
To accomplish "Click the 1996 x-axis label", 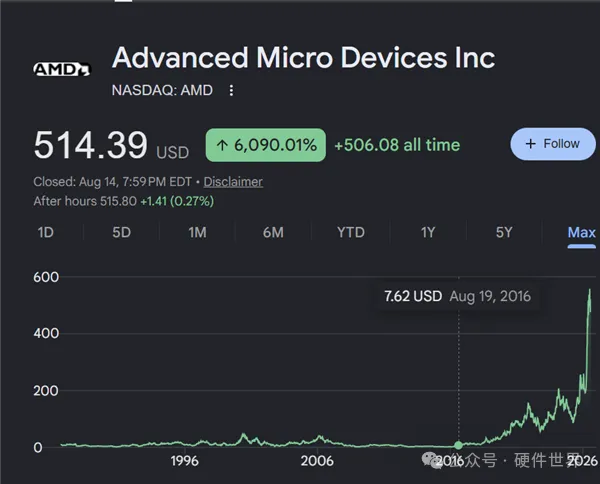I will [184, 461].
